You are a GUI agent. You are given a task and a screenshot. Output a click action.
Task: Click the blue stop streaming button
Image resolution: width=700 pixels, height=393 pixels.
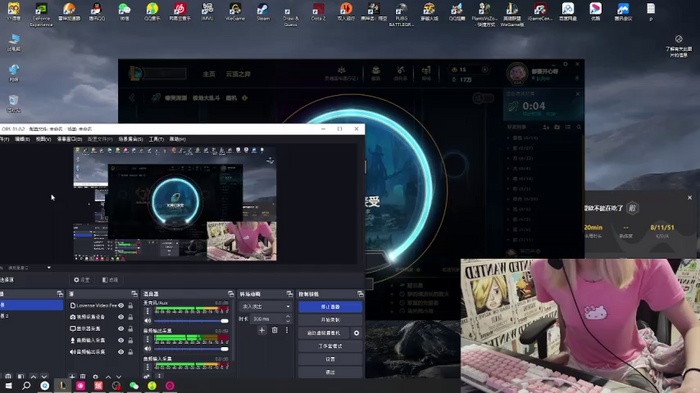tap(330, 307)
